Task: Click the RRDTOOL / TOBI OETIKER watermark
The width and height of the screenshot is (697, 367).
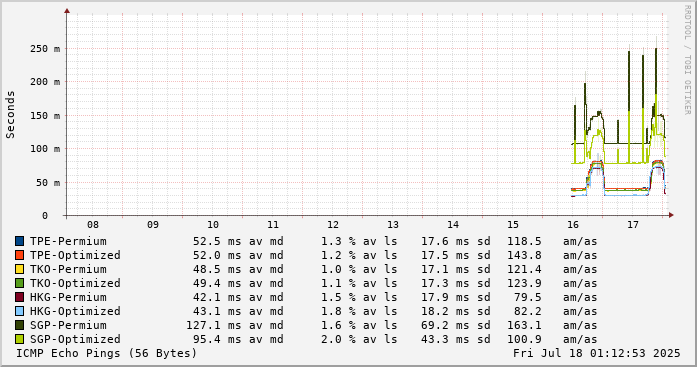Action: click(687, 60)
